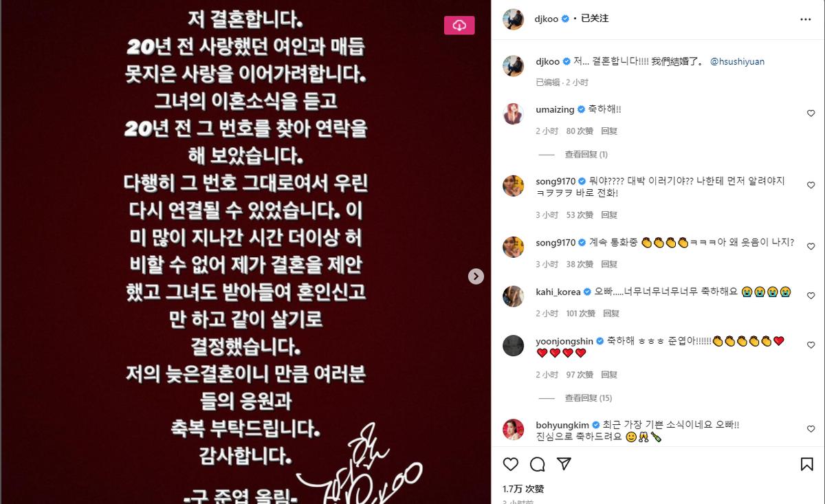Go to next image with arrow
The height and width of the screenshot is (504, 825).
tap(476, 276)
